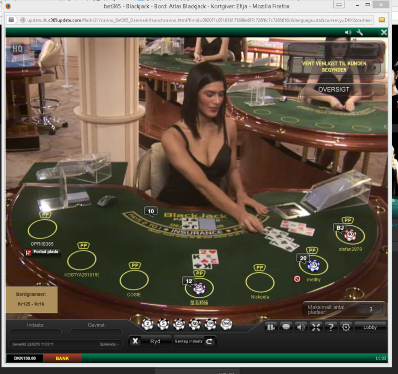Click the purple chip on the 12 seat

(199, 288)
